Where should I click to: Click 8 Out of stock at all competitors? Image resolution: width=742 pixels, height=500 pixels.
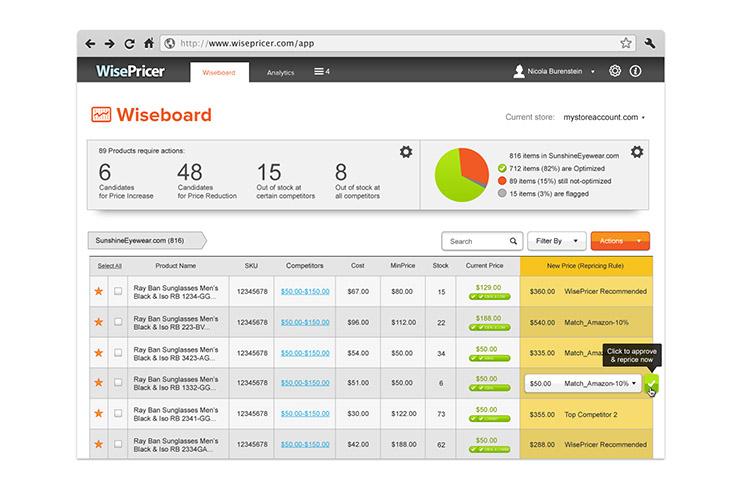[x=358, y=181]
